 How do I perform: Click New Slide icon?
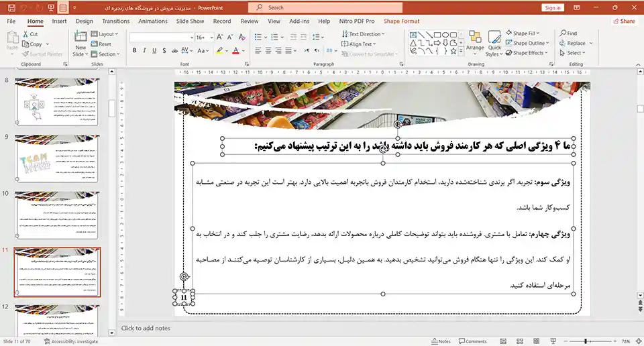[80, 38]
